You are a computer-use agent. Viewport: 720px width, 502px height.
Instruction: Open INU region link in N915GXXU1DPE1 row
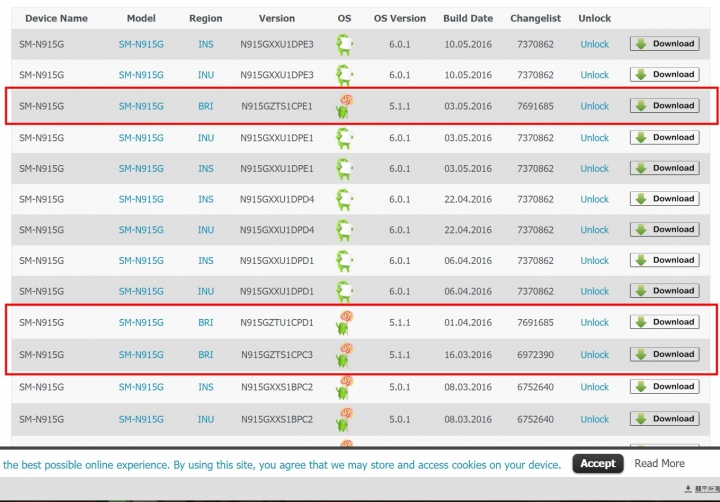pyautogui.click(x=206, y=138)
